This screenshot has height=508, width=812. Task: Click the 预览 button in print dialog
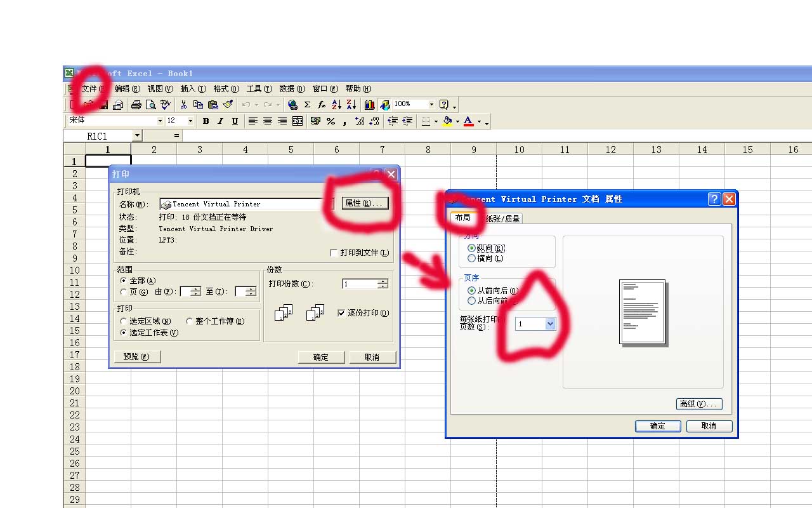pyautogui.click(x=136, y=357)
